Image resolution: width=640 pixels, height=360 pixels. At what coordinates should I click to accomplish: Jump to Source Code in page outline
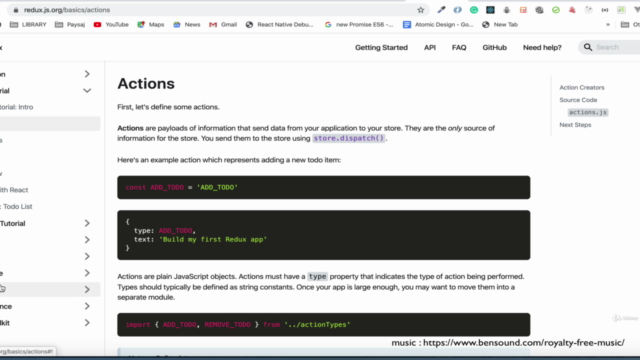[578, 100]
